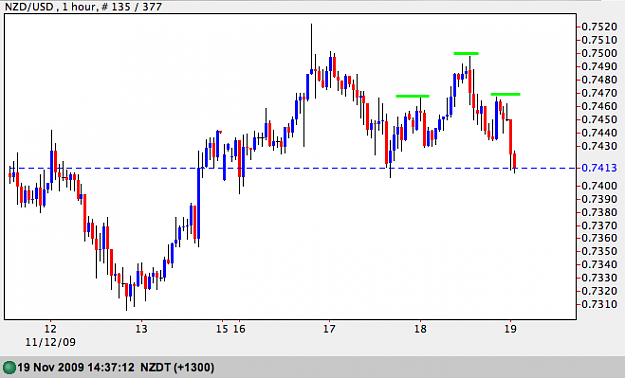Click the 0.7500 price axis label
Screen dimensions: 625x378
[599, 53]
